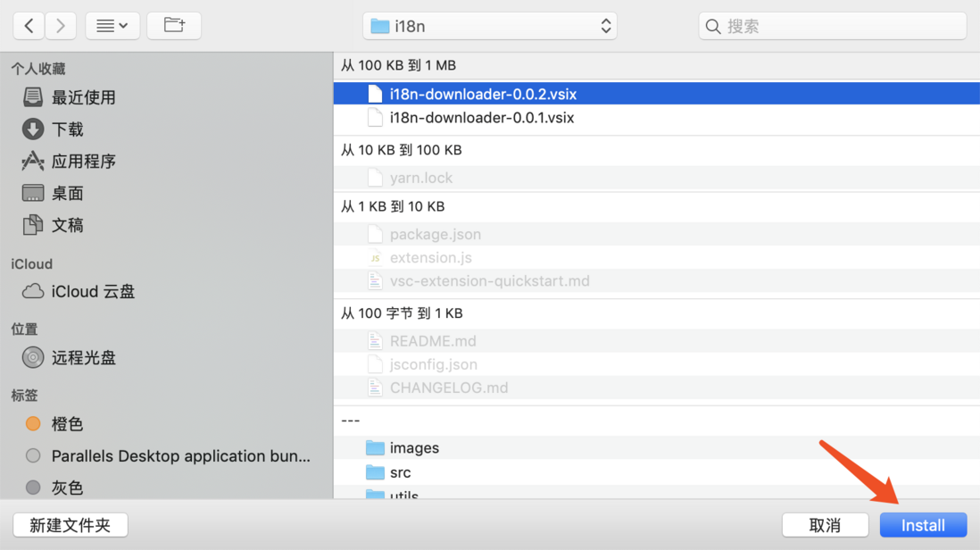Click the yarn.lock file row
Viewport: 980px width, 550px height.
(x=656, y=178)
